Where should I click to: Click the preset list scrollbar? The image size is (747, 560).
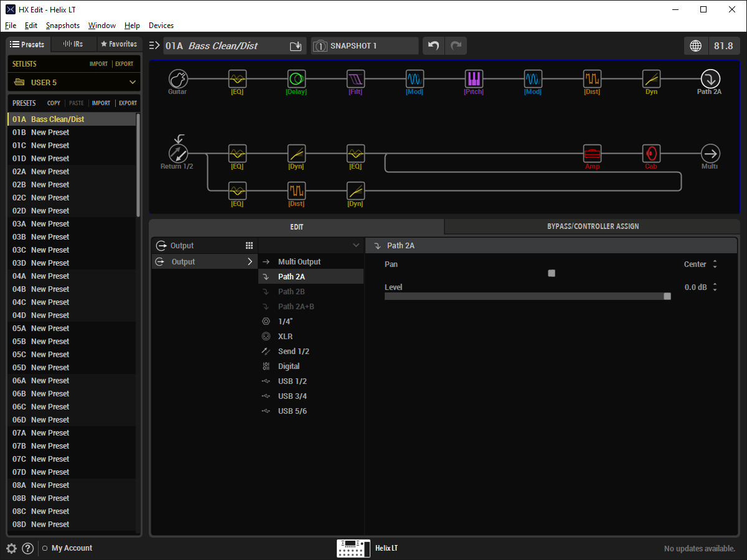pyautogui.click(x=138, y=165)
